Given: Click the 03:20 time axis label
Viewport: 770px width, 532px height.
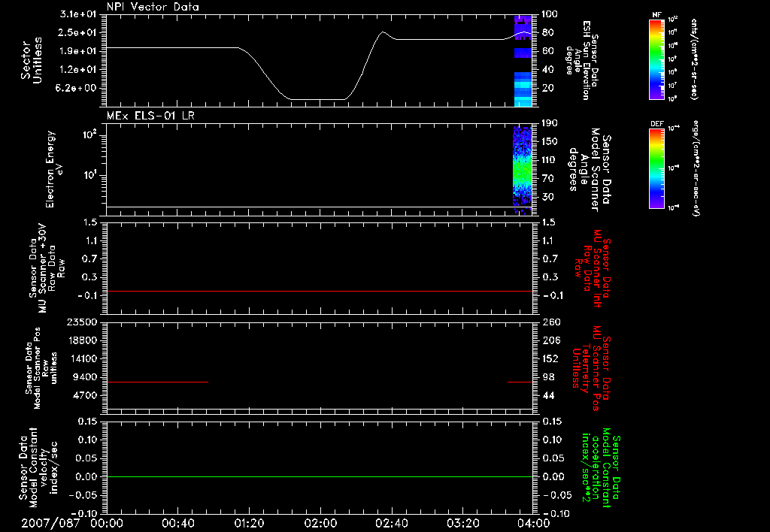Looking at the screenshot, I should tap(462, 523).
